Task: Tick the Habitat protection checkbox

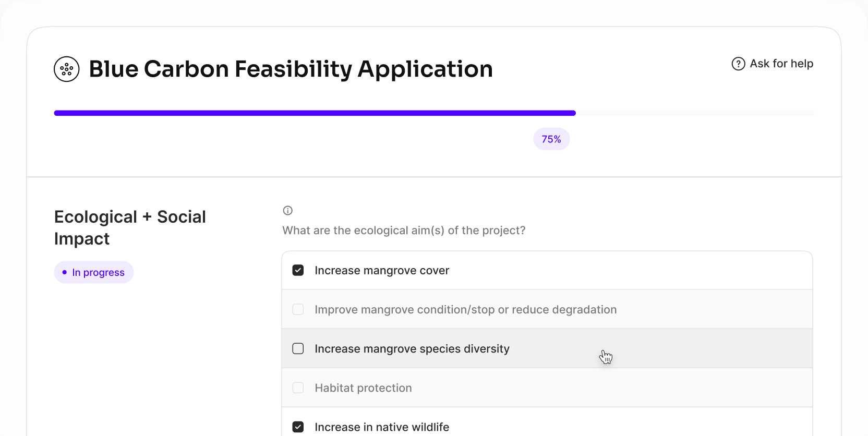Action: [298, 387]
